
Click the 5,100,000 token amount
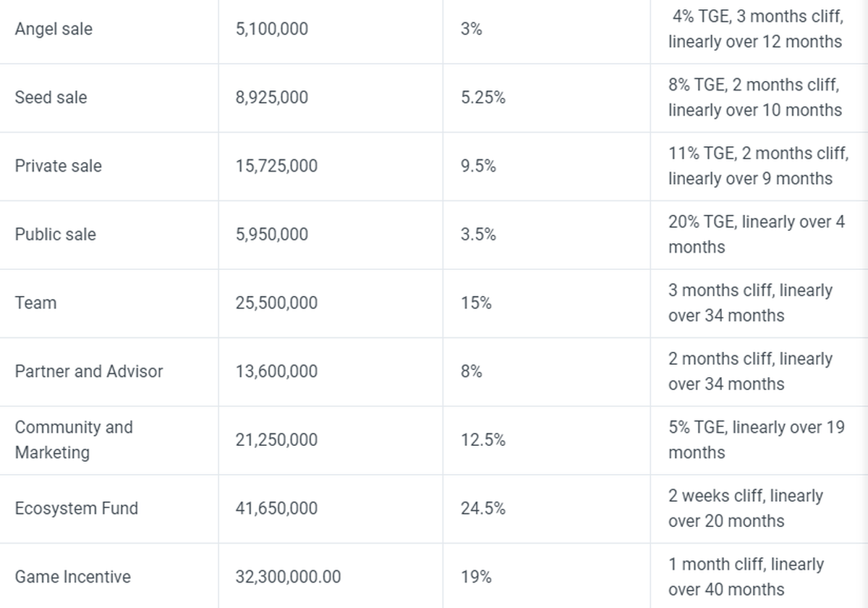coord(271,30)
